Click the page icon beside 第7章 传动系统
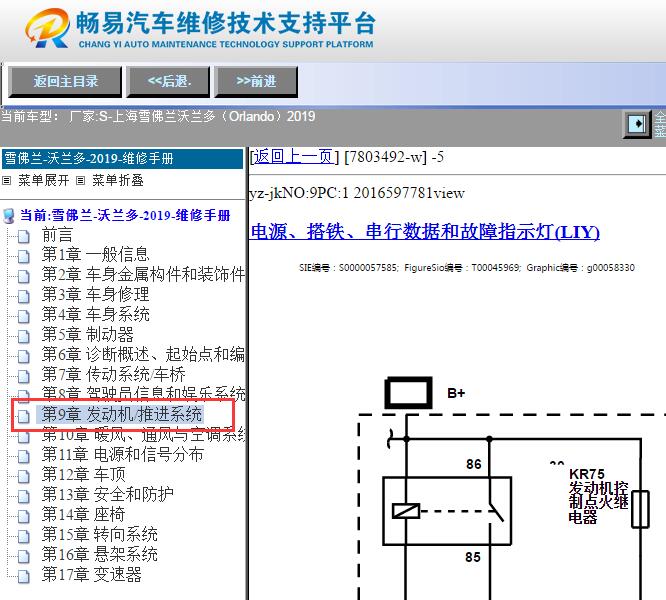The image size is (666, 600). coord(24,376)
